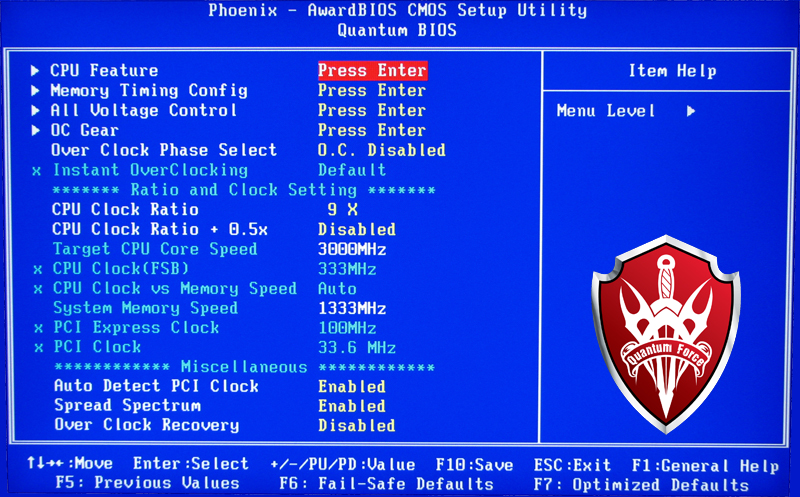The image size is (800, 497).
Task: Select the CPU Clock vs Memory Speed label
Action: 175,289
